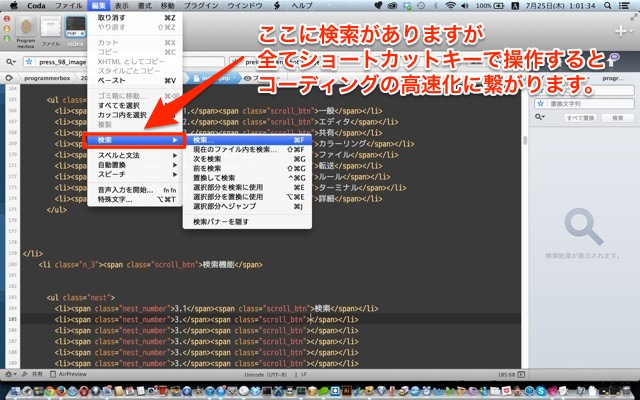Open the プラグイン menu

[200, 6]
